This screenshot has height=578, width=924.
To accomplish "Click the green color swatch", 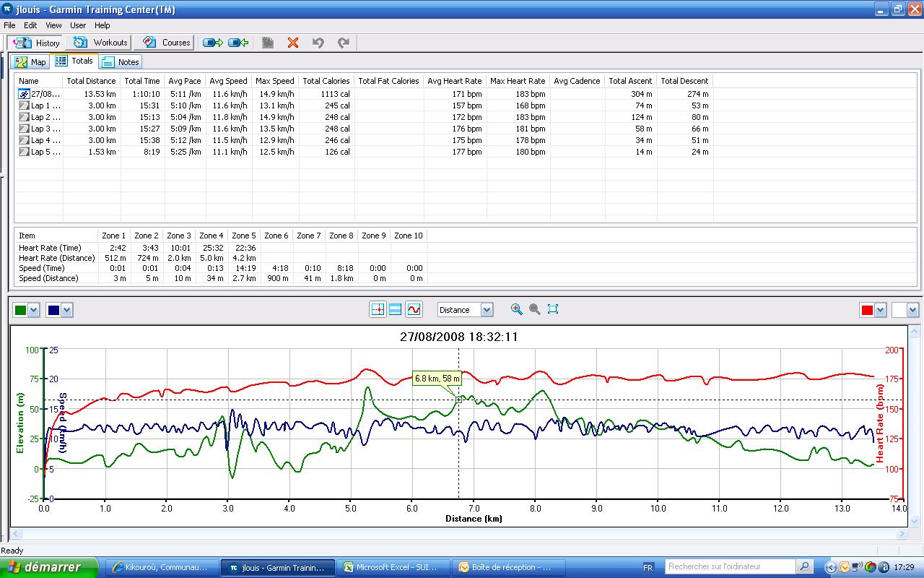I will pyautogui.click(x=20, y=310).
